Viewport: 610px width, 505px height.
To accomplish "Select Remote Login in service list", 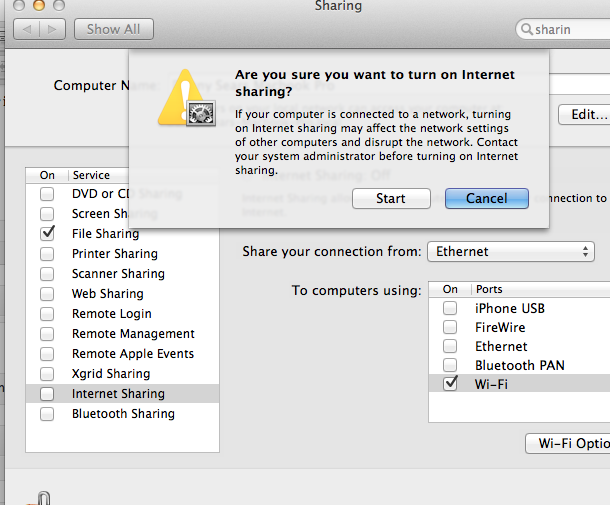I will (112, 314).
